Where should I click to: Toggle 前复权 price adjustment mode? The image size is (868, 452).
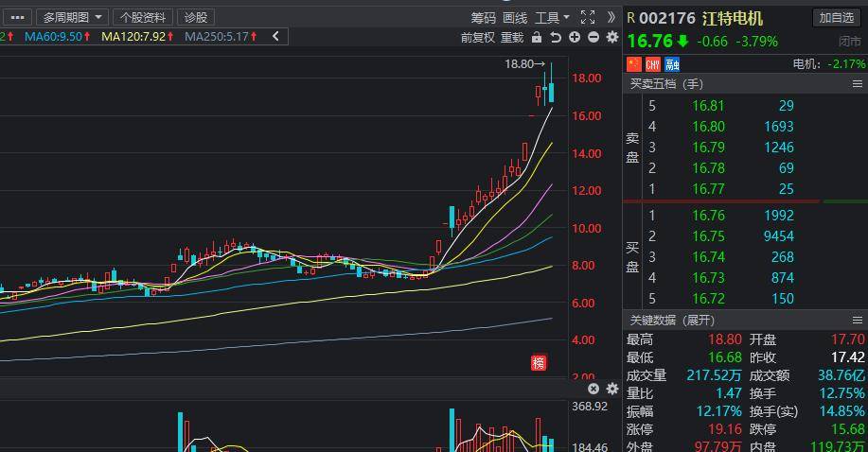(478, 37)
